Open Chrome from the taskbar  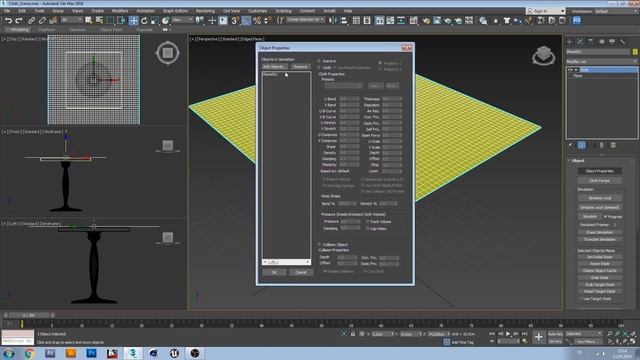tap(29, 353)
